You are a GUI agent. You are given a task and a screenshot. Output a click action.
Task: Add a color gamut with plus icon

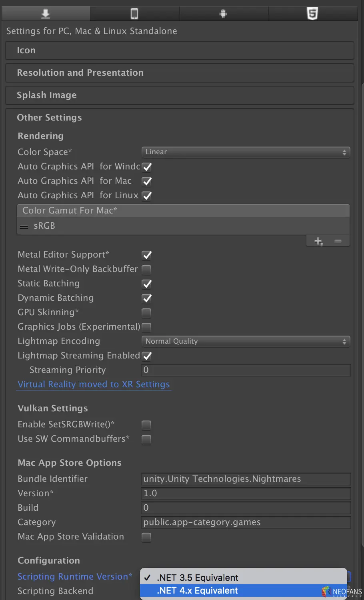[318, 241]
